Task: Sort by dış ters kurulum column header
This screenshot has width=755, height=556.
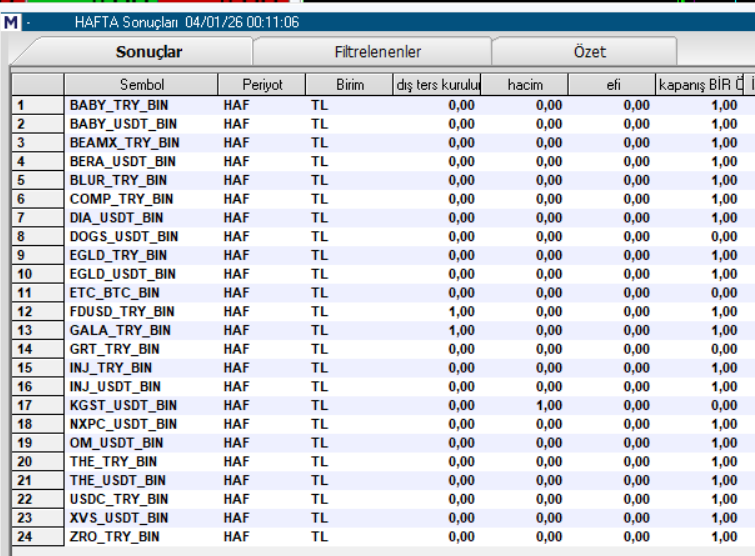Action: (x=437, y=85)
